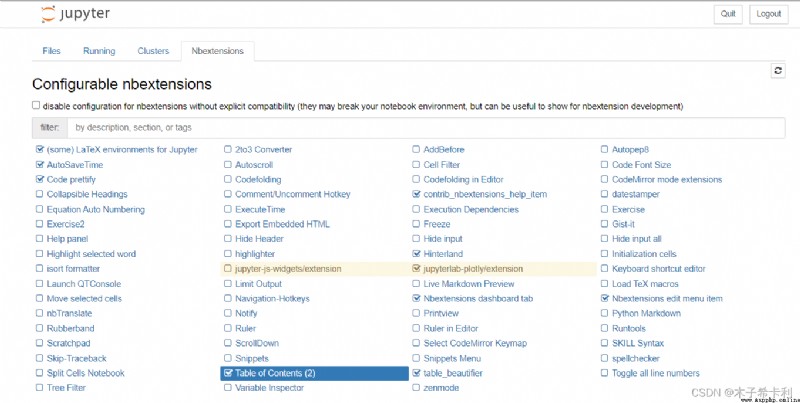Uncheck the AutoSaveTime extension

coord(40,164)
